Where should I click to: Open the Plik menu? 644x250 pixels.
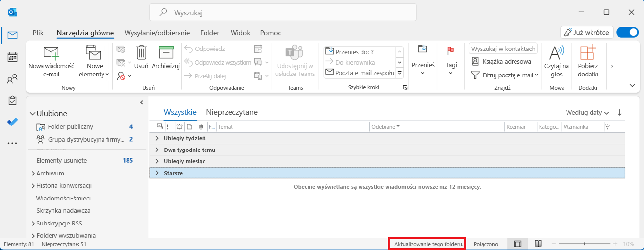[38, 33]
